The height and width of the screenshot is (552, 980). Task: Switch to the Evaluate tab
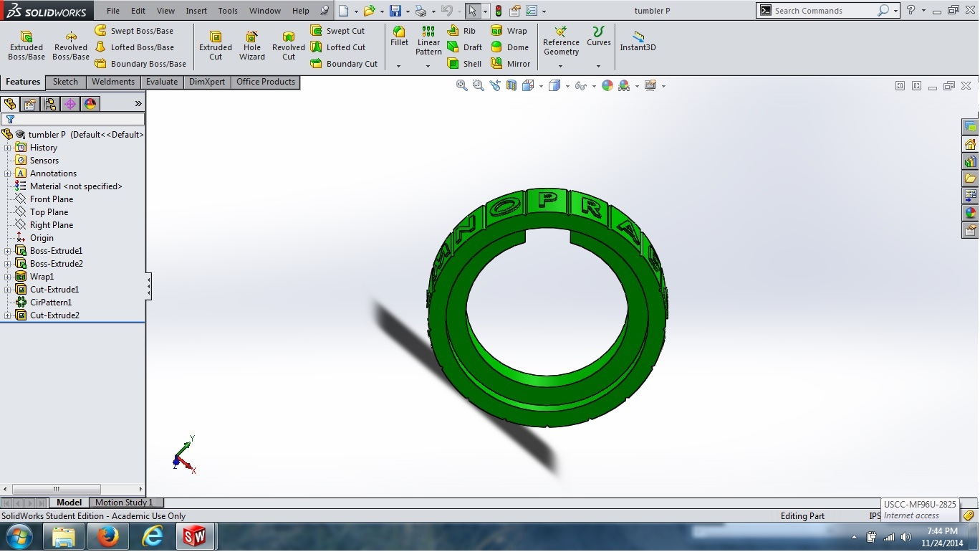click(x=162, y=82)
